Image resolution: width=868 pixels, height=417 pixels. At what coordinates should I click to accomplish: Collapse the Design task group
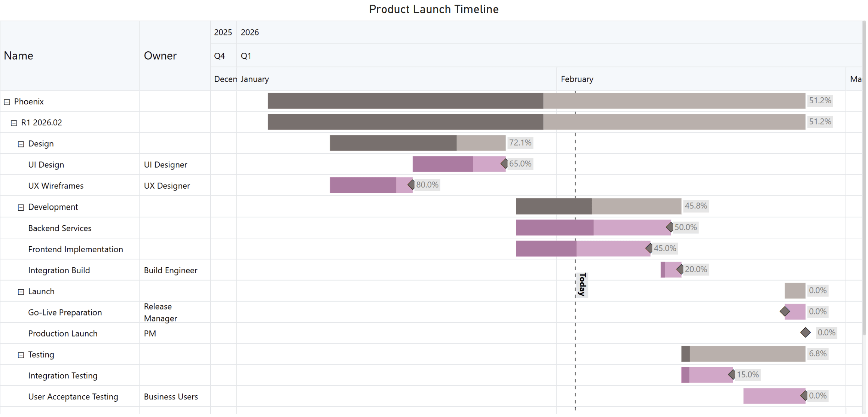click(21, 144)
